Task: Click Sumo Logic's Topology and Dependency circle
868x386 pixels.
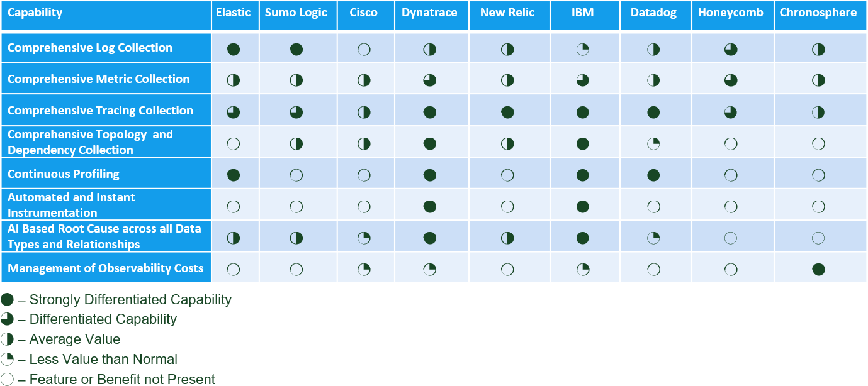Action: click(296, 144)
